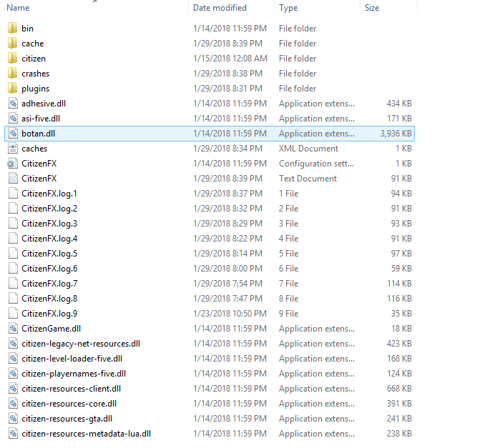Click the CitizenFX.log.3 file icon
497x448 pixels.
point(13,224)
